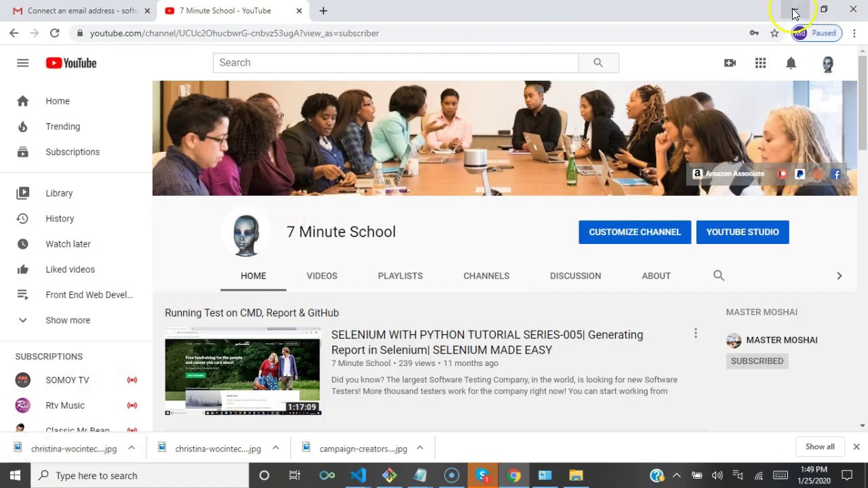Click the PayPal icon on banner

pos(800,174)
